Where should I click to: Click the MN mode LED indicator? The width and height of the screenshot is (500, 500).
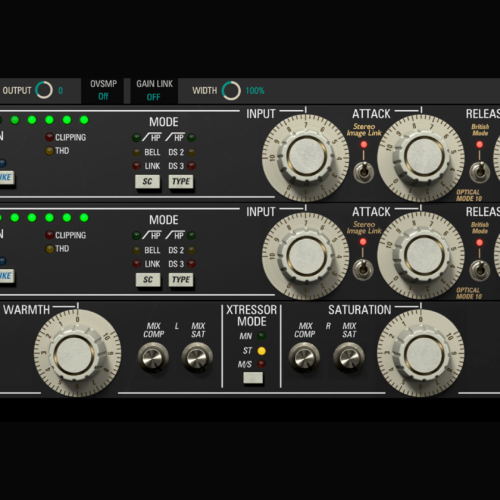(x=262, y=336)
